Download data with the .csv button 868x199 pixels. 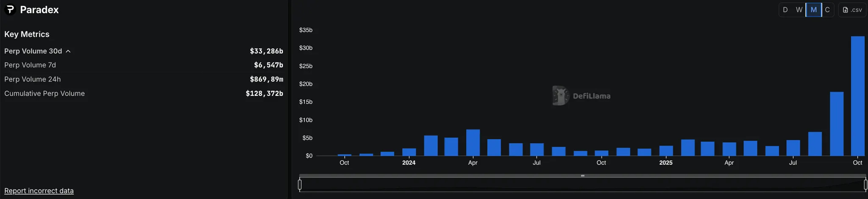coord(852,10)
